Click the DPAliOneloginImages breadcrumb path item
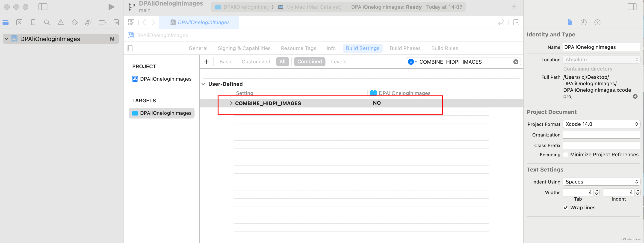 tap(158, 35)
